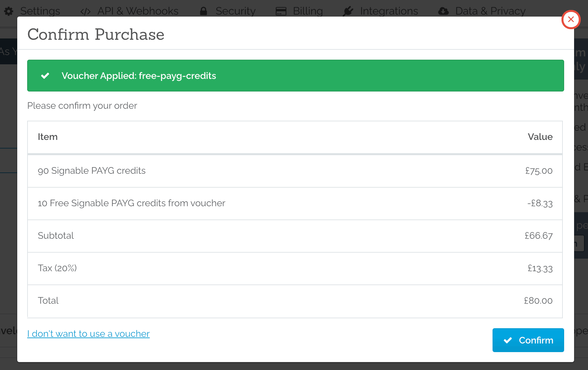Click the £75.00 value
This screenshot has width=588, height=370.
539,171
